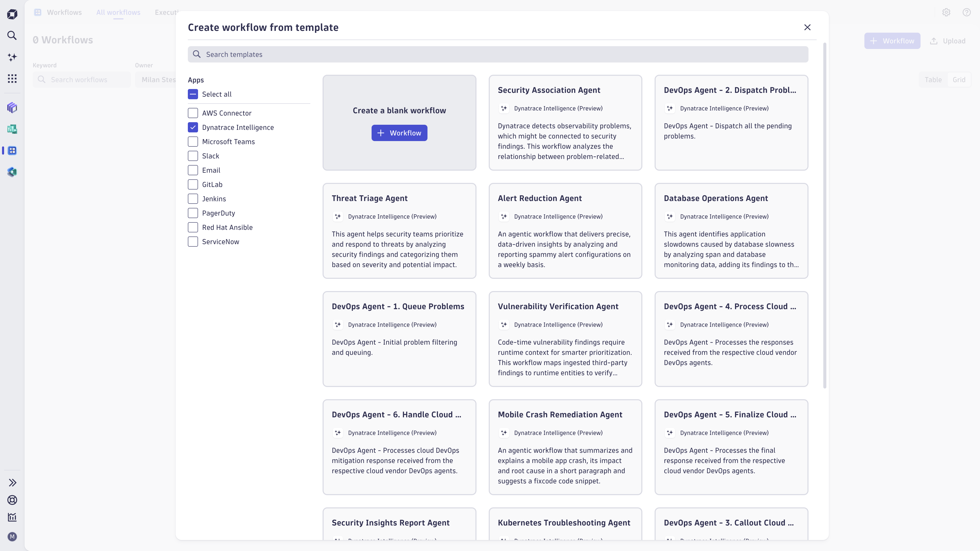
Task: Switch to the Executions tab
Action: pos(167,12)
